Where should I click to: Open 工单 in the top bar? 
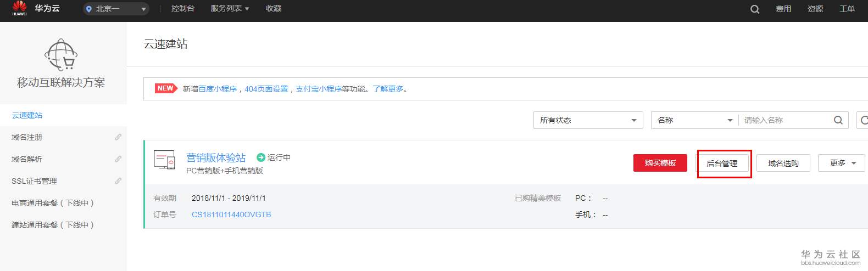point(847,9)
